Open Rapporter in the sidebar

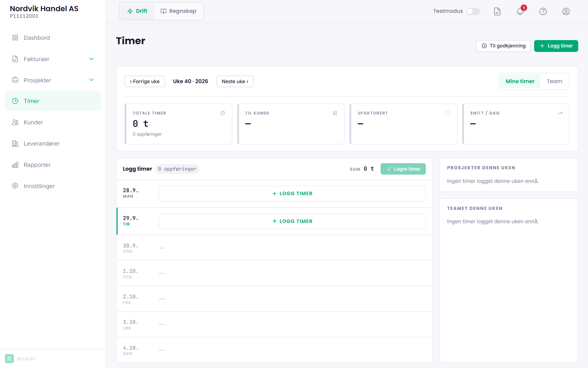[53, 165]
